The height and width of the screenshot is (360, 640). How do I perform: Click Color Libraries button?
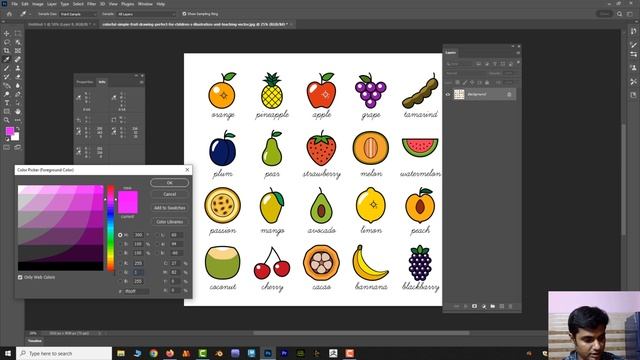(169, 222)
